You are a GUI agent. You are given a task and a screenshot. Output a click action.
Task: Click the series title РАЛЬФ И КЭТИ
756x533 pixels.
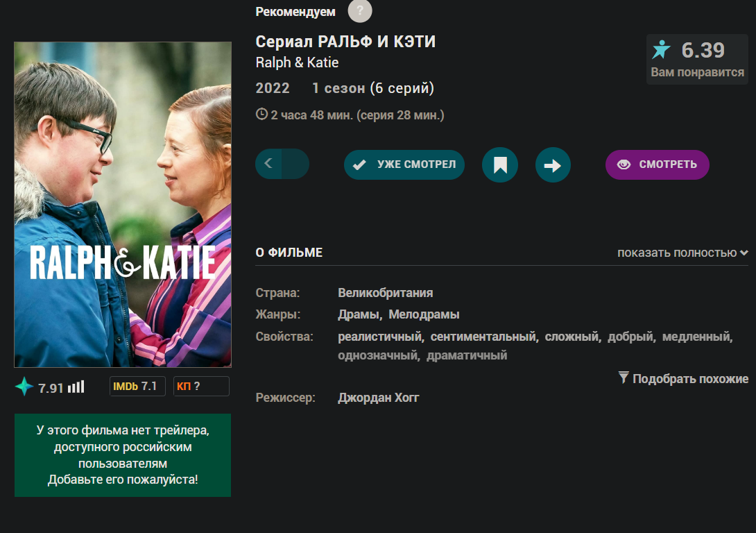tap(377, 42)
